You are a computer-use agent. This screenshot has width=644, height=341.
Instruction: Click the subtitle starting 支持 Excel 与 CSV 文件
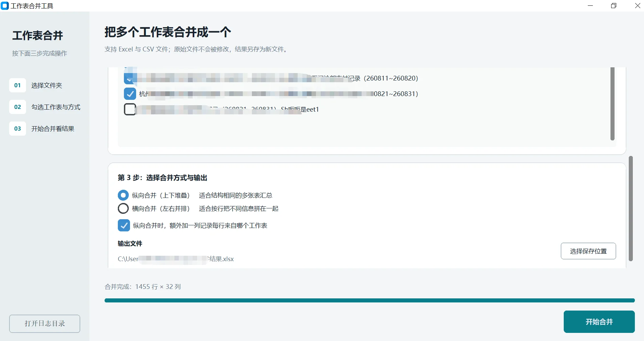click(197, 49)
